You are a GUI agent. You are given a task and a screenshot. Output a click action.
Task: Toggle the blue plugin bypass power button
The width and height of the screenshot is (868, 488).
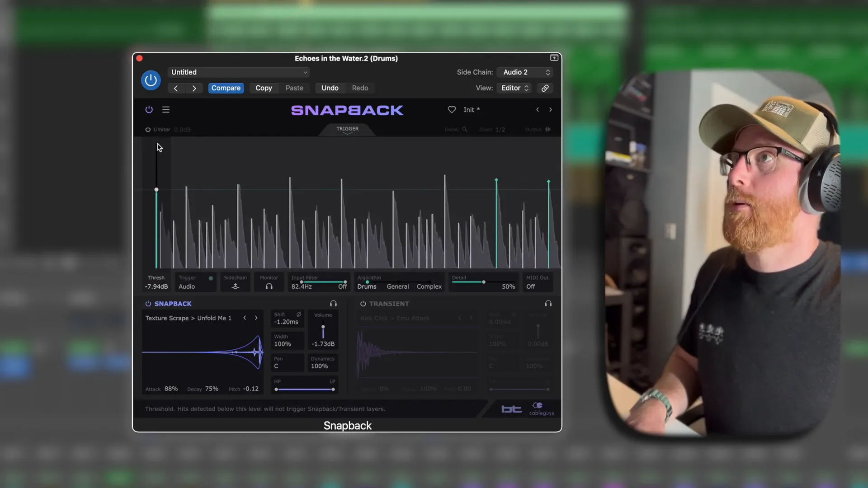[151, 80]
